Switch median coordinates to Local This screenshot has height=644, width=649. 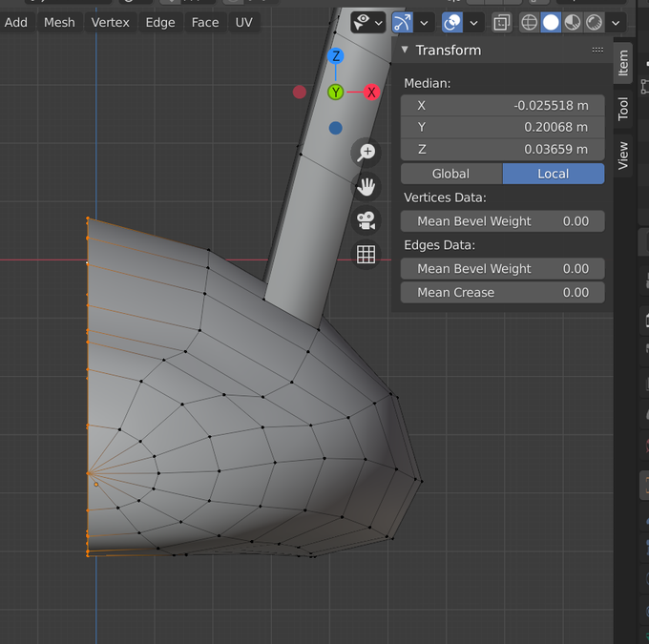(554, 174)
